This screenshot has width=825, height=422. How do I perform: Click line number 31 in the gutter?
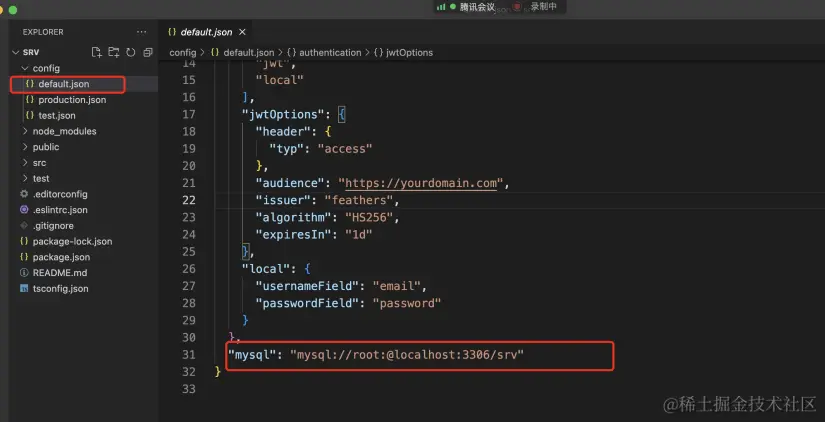188,355
